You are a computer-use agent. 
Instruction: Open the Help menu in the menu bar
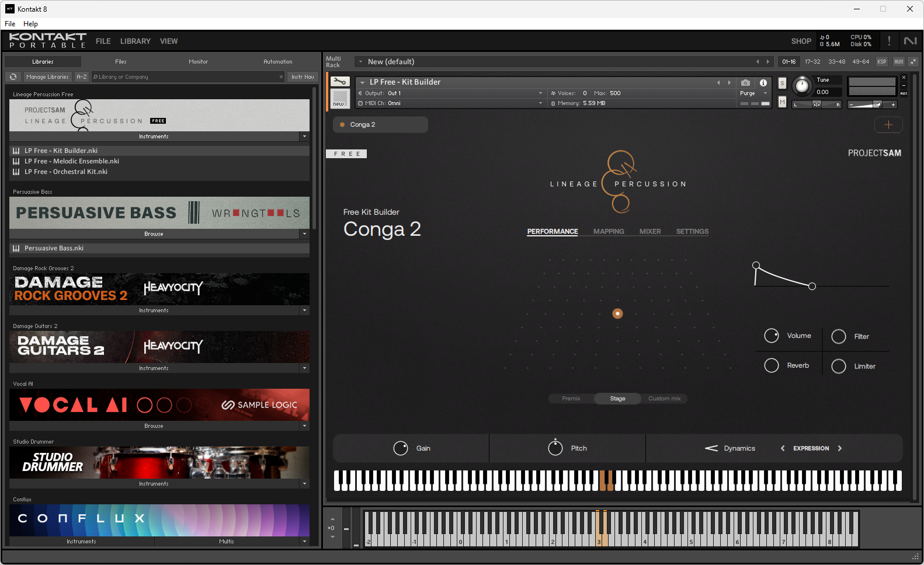click(30, 24)
